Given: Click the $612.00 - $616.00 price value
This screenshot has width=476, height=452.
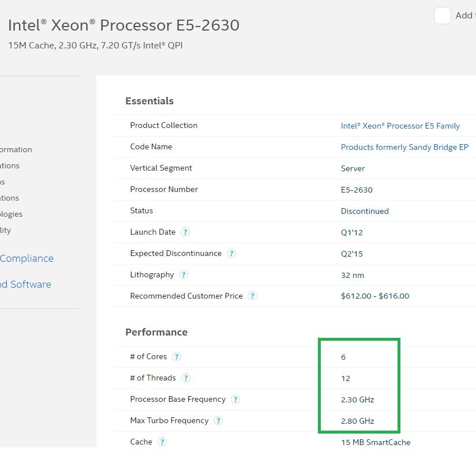Looking at the screenshot, I should 375,296.
